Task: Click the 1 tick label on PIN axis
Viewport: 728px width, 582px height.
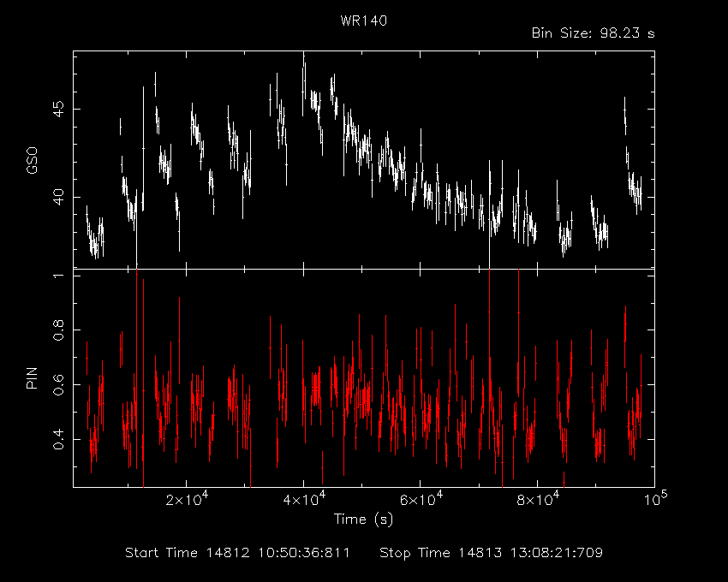Action: pos(58,276)
